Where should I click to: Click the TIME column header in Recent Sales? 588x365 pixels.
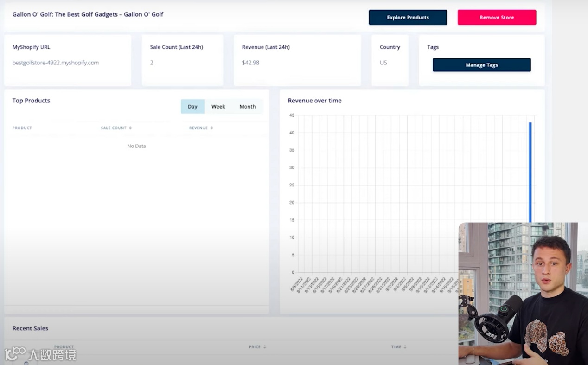[x=396, y=347]
